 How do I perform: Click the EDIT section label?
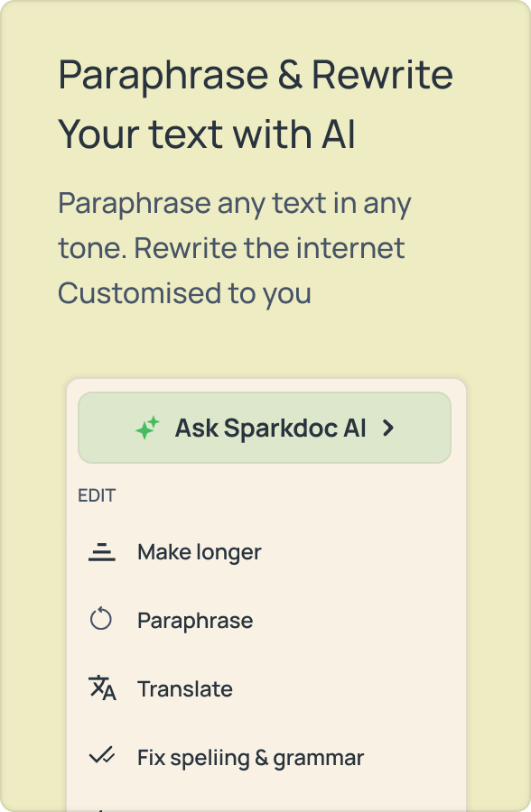tap(97, 495)
